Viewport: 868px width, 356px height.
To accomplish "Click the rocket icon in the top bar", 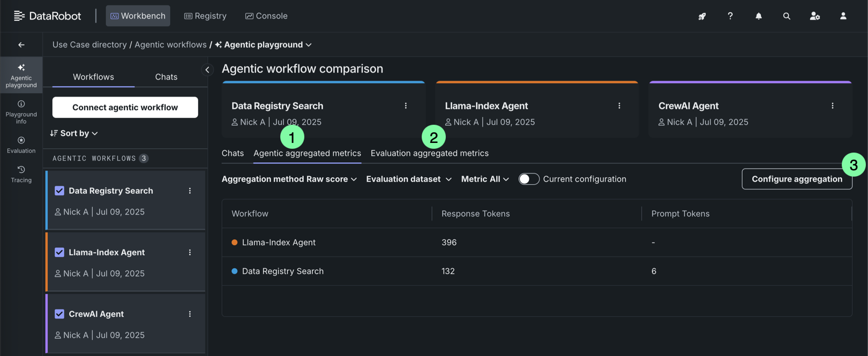I will coord(702,16).
